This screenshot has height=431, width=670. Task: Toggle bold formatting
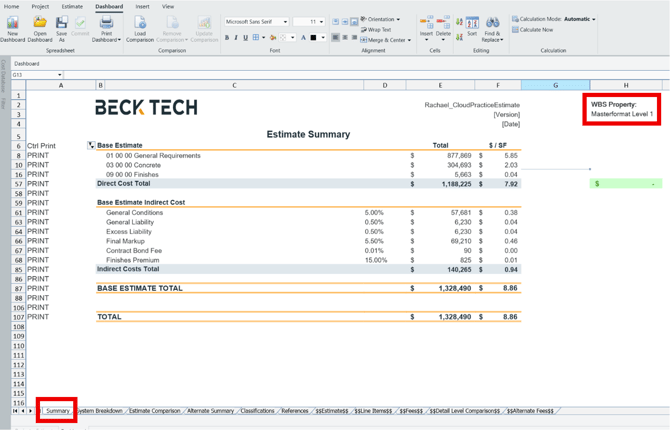pyautogui.click(x=227, y=38)
